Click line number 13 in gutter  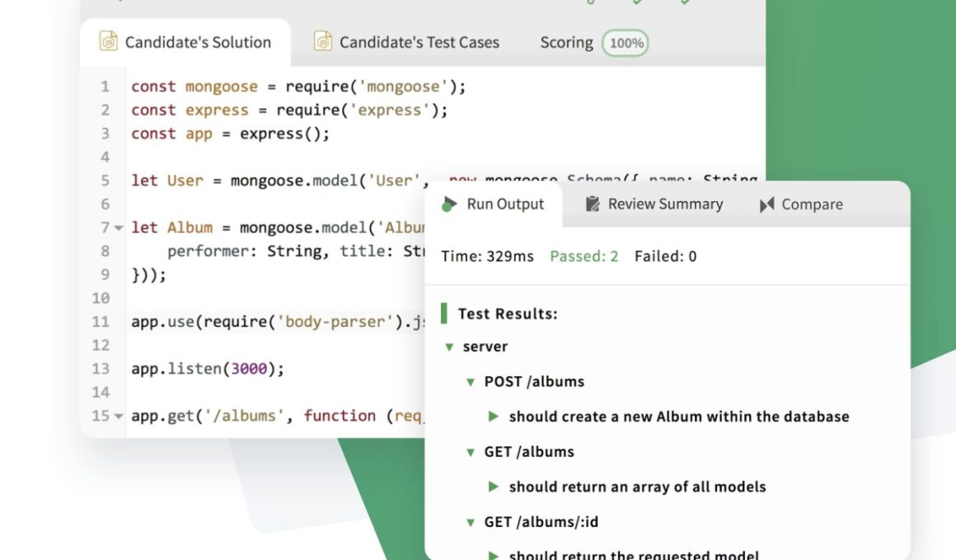[x=101, y=369]
